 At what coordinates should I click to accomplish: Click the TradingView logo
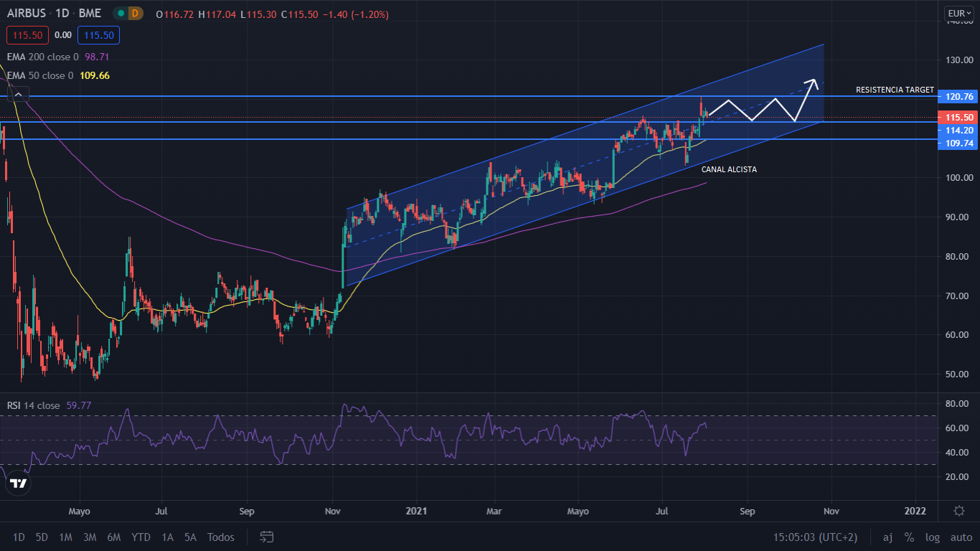[19, 484]
